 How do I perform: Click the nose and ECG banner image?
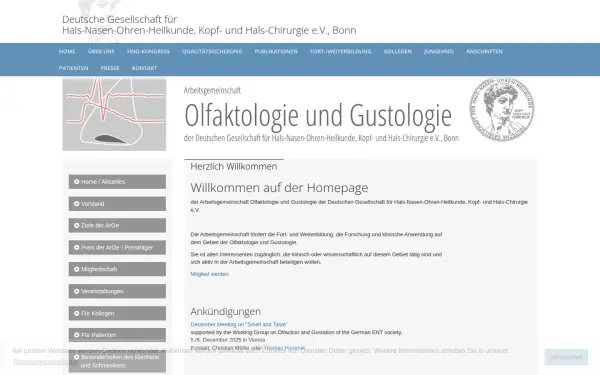[114, 114]
